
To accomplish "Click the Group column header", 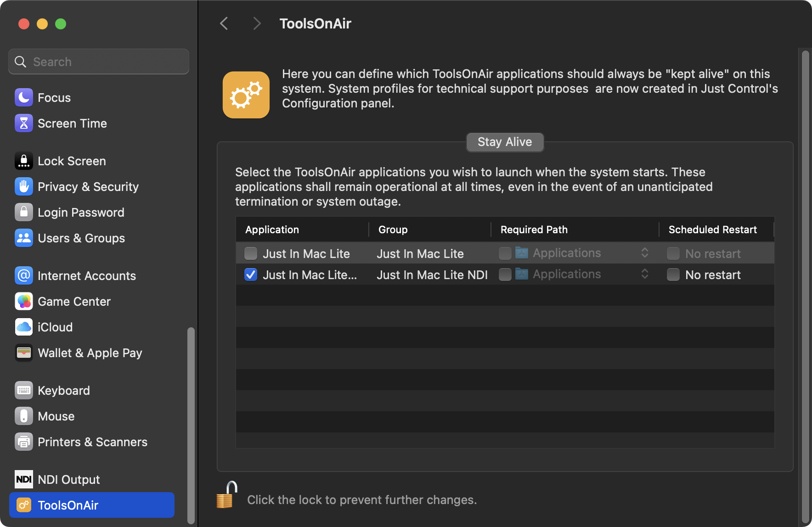I will pos(430,230).
